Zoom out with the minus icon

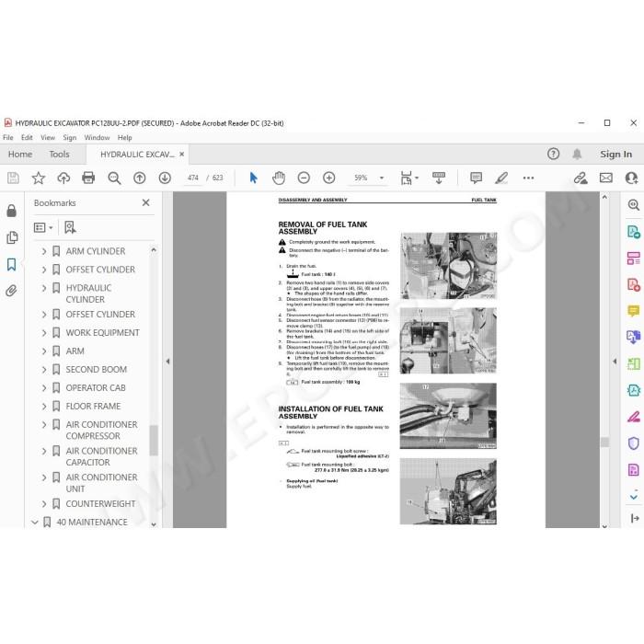pos(304,178)
